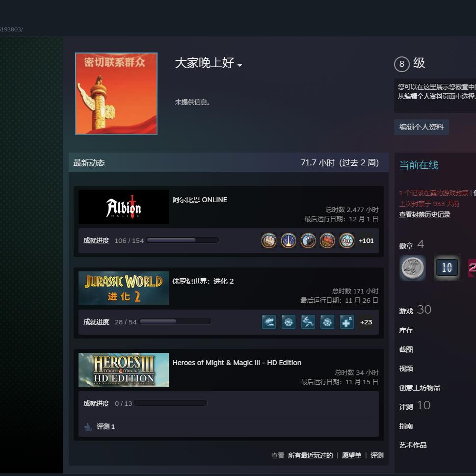
Task: Expand the +101 hidden Albion achievements
Action: tap(366, 240)
